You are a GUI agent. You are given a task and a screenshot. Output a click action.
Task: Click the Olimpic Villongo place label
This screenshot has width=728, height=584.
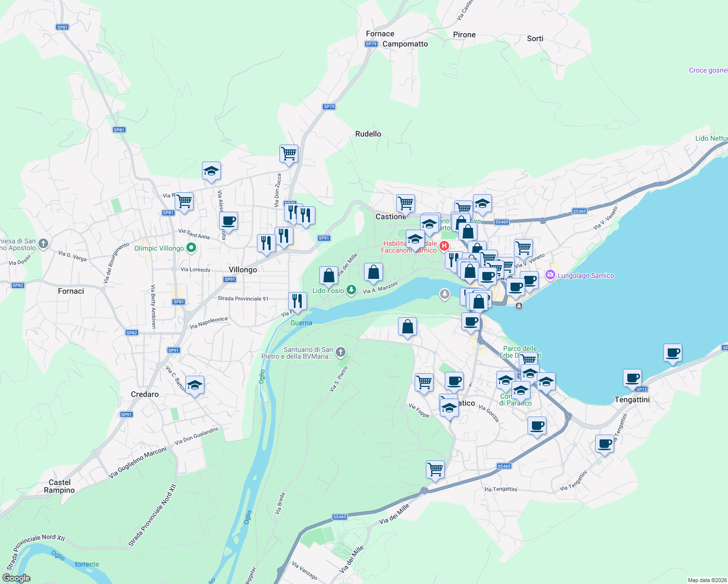pos(161,248)
